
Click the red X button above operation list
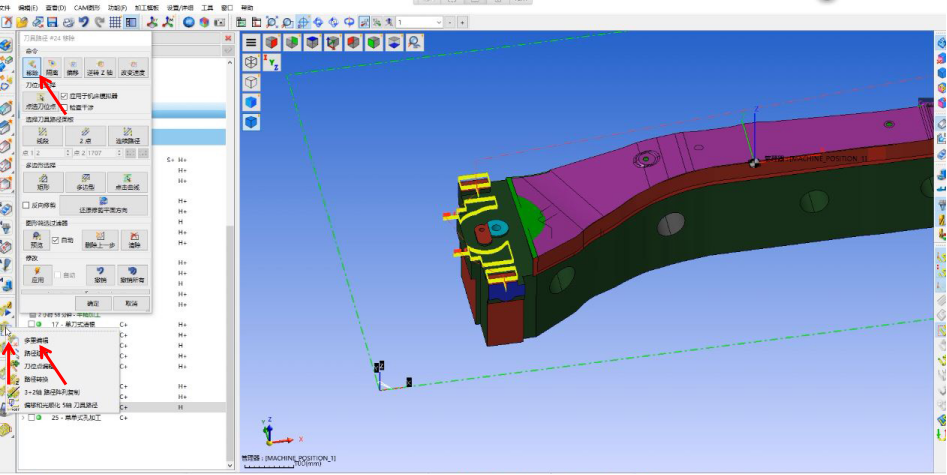pyautogui.click(x=228, y=38)
